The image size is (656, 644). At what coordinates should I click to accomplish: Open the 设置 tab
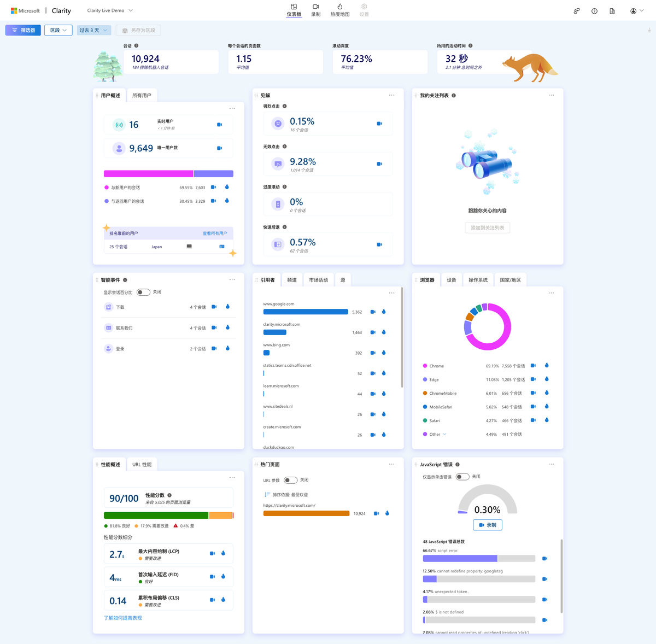click(364, 10)
